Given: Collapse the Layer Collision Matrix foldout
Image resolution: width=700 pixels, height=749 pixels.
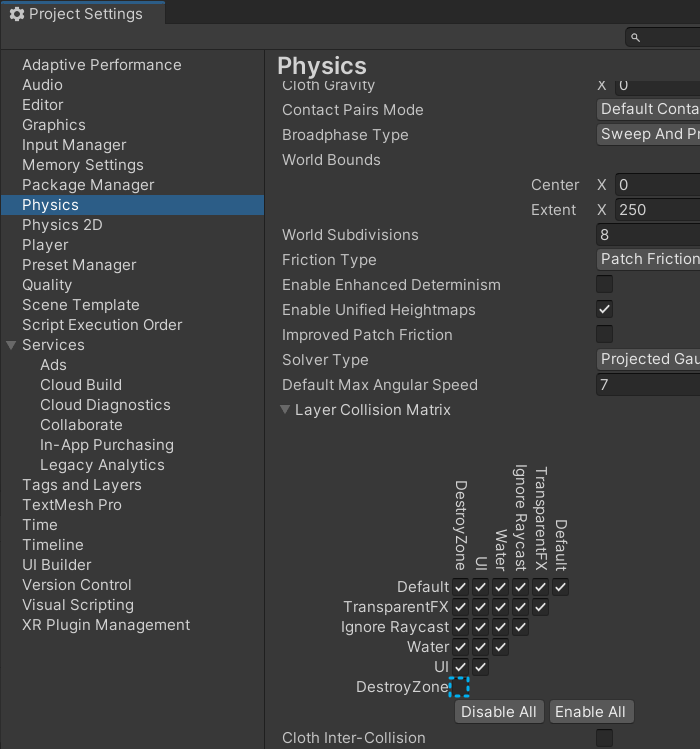Looking at the screenshot, I should [285, 410].
